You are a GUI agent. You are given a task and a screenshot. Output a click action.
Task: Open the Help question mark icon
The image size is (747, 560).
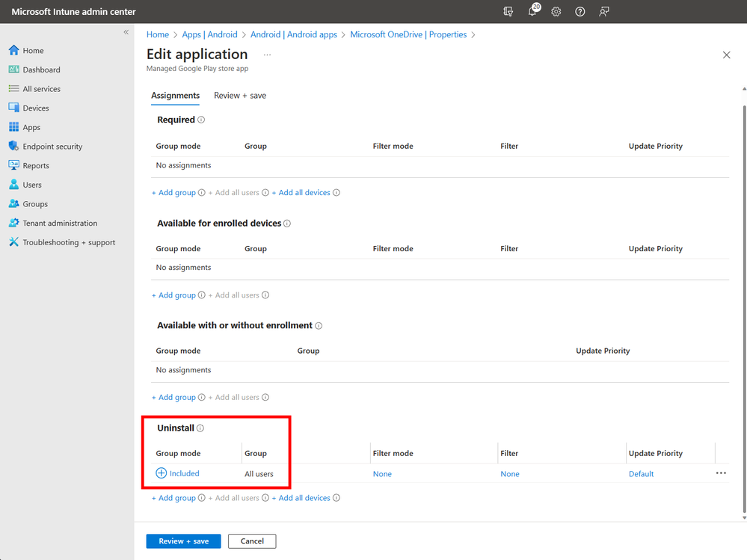pos(580,11)
